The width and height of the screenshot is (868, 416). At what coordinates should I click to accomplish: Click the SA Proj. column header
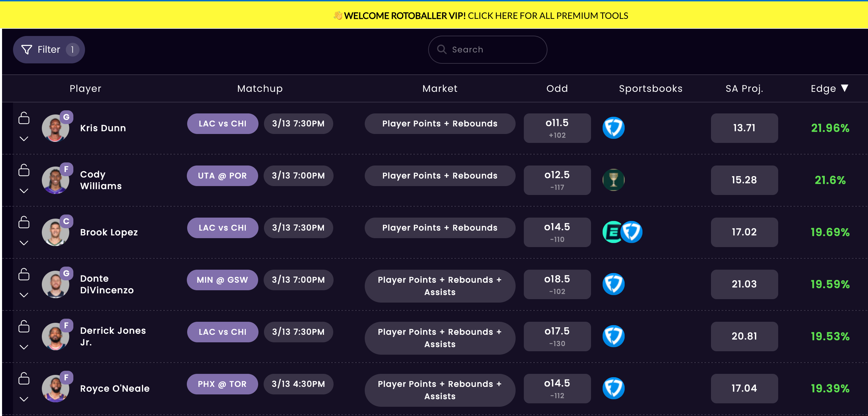[x=744, y=89]
